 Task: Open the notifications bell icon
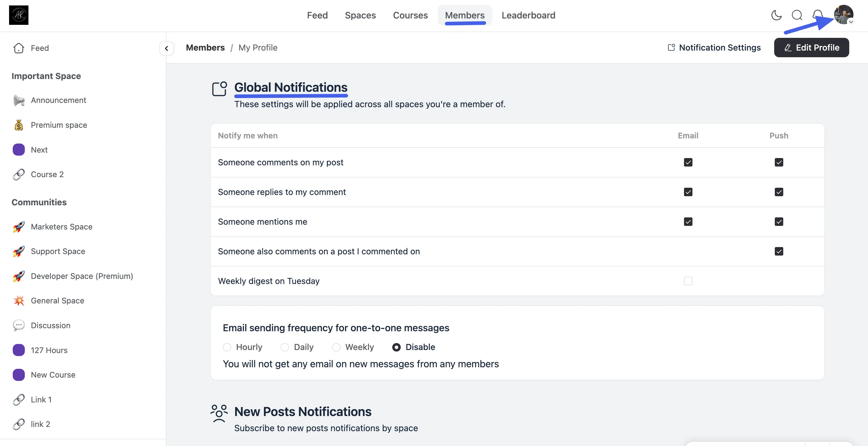[x=818, y=15]
